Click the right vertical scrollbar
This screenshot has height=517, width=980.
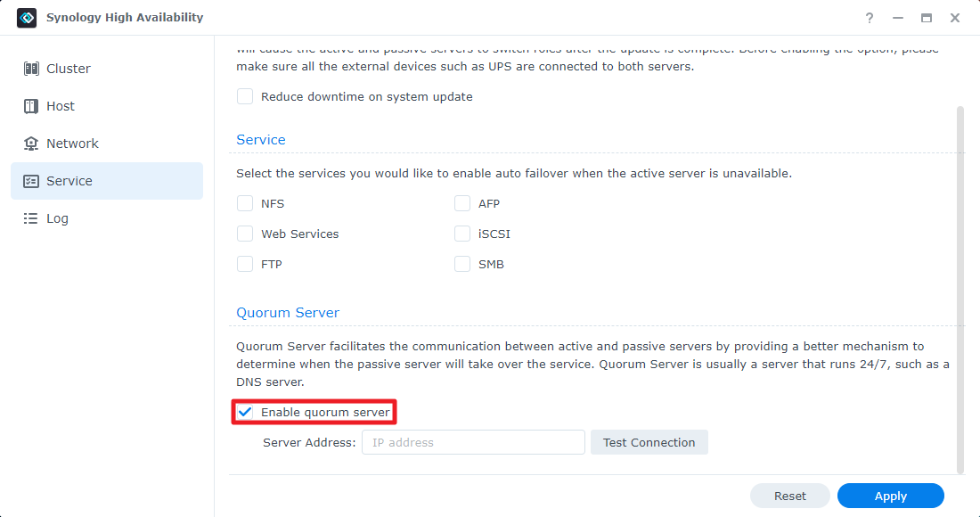[960, 267]
